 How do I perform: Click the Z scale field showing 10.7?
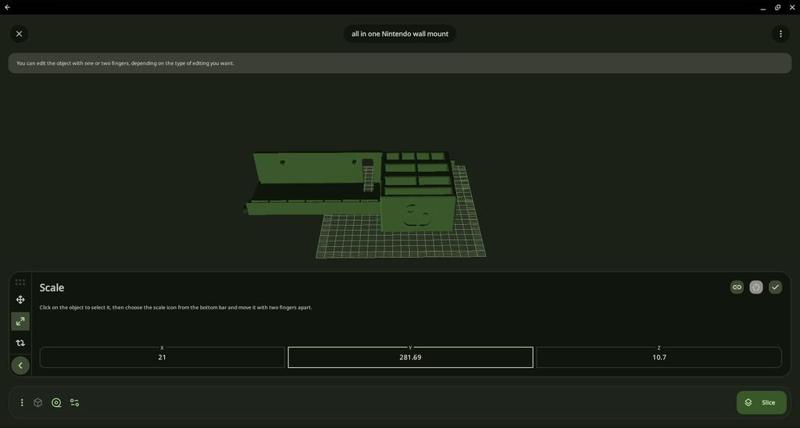click(659, 357)
